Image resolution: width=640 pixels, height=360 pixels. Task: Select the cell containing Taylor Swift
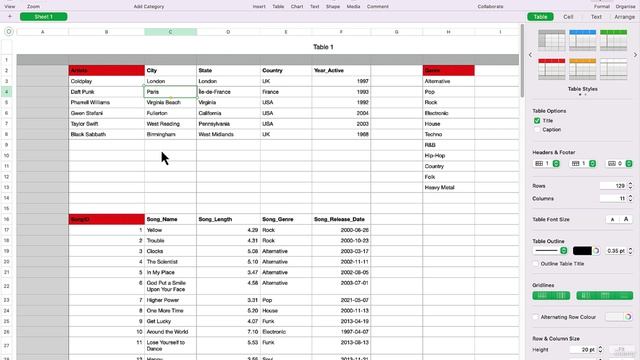pos(107,124)
